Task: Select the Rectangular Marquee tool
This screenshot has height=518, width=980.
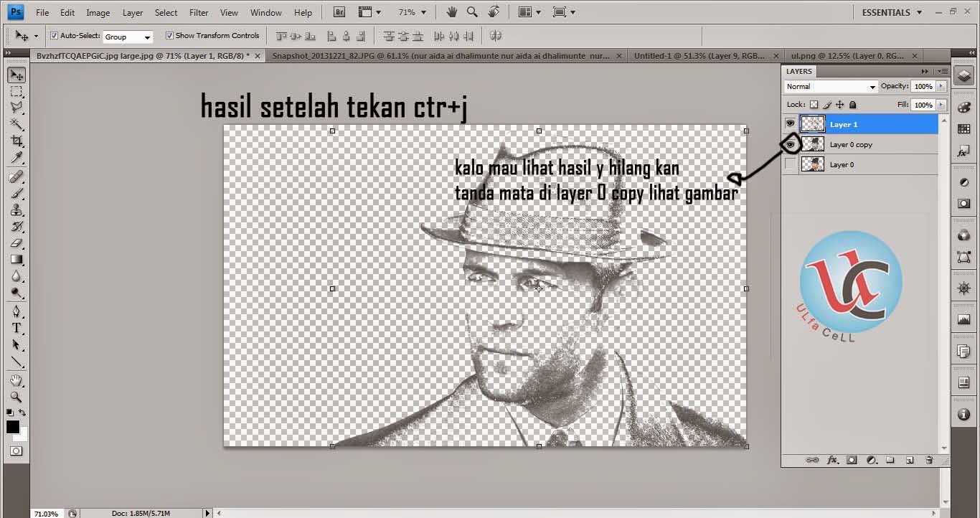Action: [17, 93]
